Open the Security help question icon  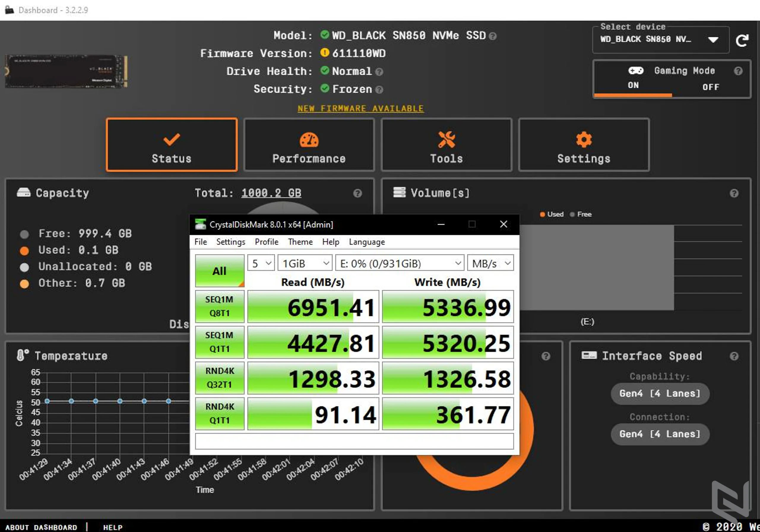379,89
